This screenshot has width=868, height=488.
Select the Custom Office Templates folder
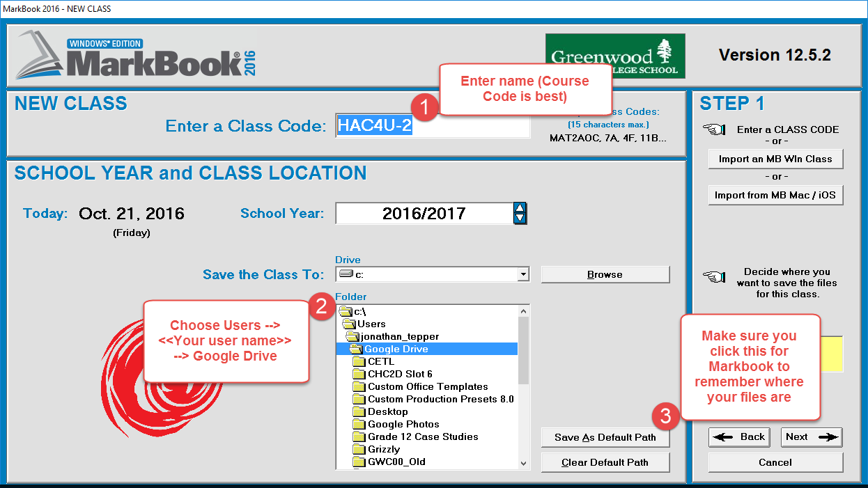point(426,386)
